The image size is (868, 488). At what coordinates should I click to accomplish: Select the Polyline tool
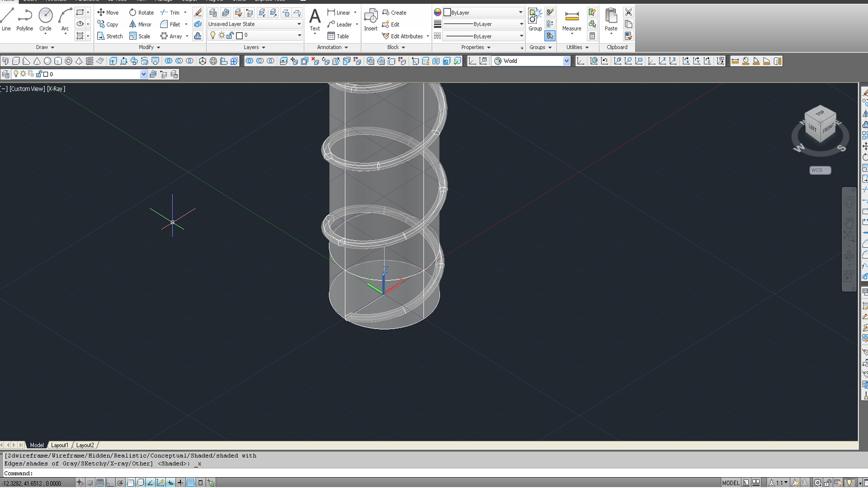pos(25,19)
